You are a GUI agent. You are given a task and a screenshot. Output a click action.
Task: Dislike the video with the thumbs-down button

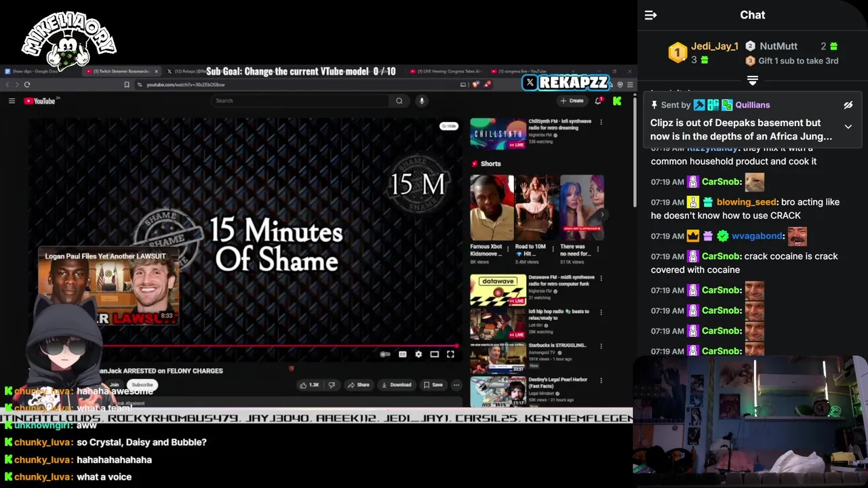(x=332, y=385)
